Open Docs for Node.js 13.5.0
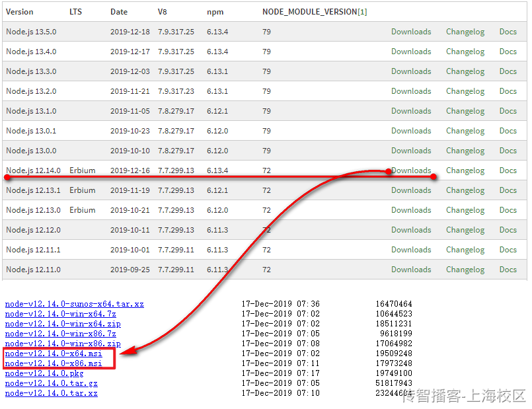 pyautogui.click(x=508, y=32)
